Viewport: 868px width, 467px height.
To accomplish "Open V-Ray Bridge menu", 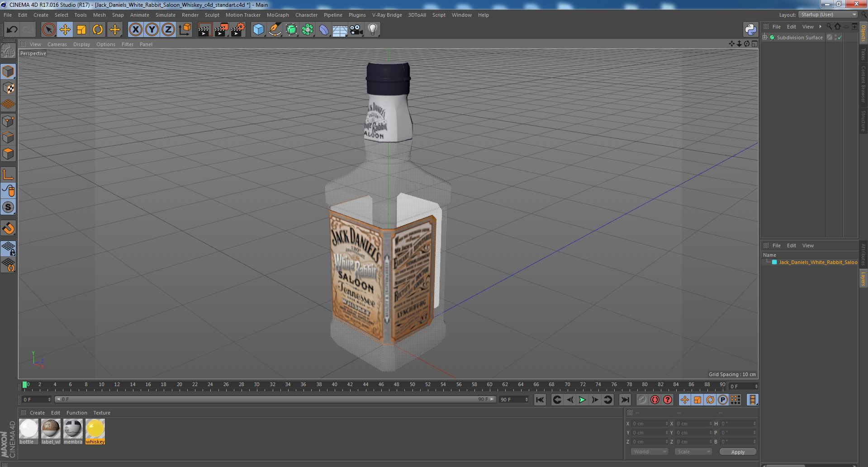I will [x=387, y=15].
